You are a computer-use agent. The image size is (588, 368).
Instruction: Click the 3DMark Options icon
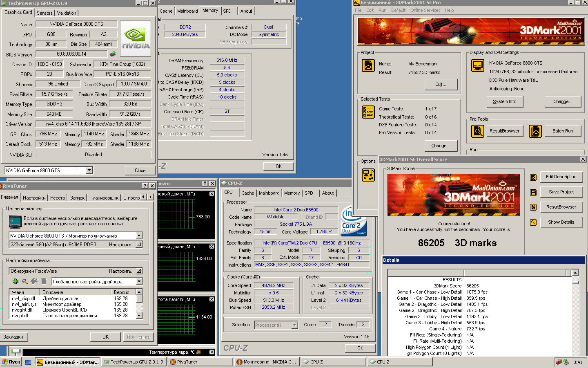pyautogui.click(x=368, y=175)
